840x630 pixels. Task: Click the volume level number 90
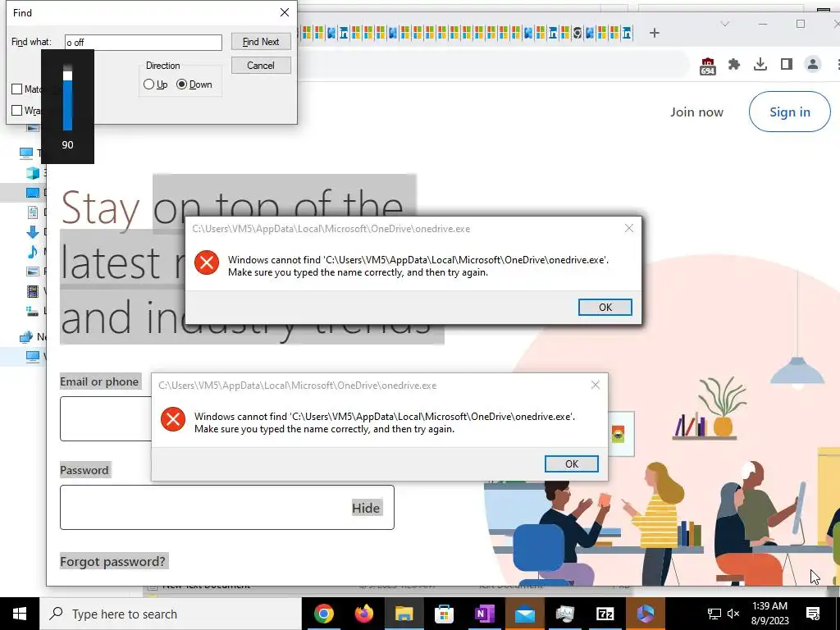pos(67,144)
